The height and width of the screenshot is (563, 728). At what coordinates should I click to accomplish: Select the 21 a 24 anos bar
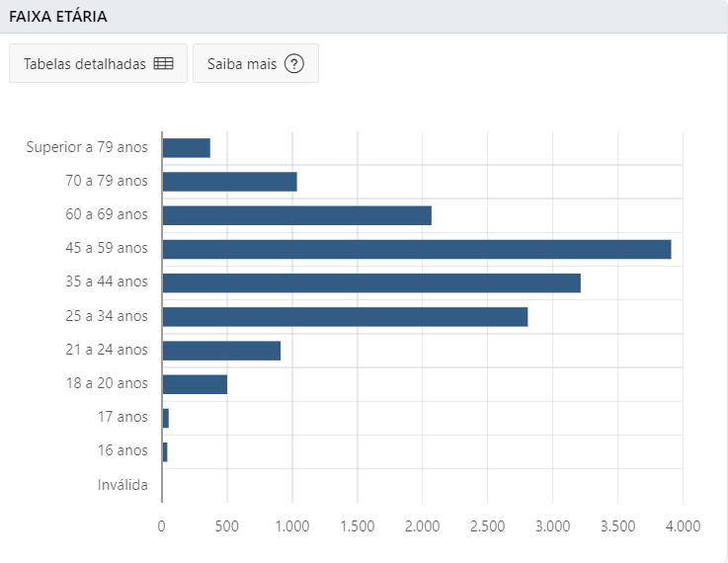pos(221,351)
